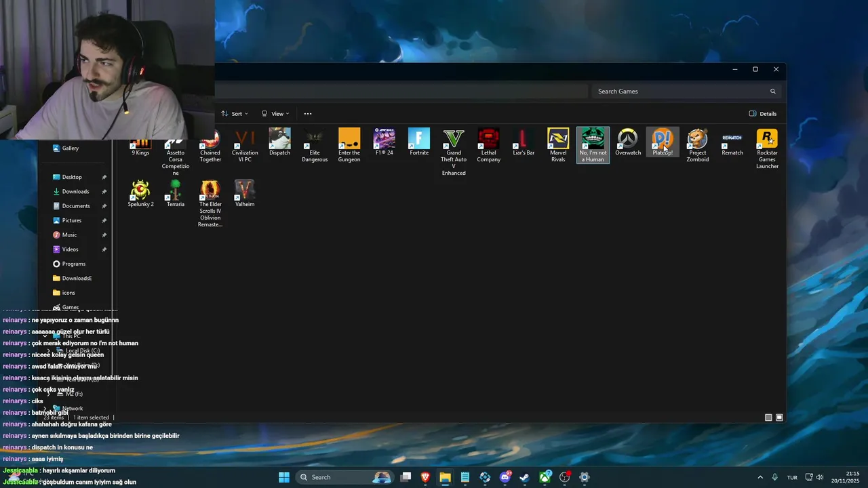
Task: Select Marvel Rivals shortcut
Action: 558,146
